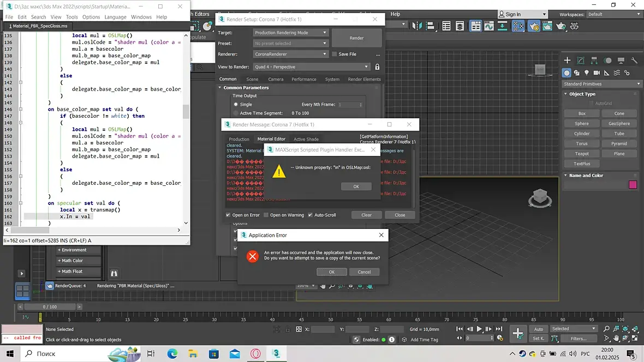Open the Renderer dropdown showing CoronaRenderer
Image resolution: width=644 pixels, height=362 pixels.
coord(291,54)
